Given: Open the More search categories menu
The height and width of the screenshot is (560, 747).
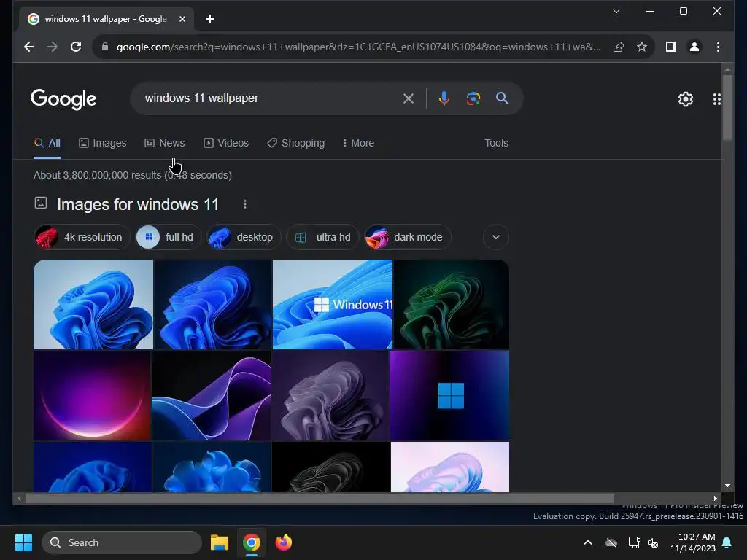Looking at the screenshot, I should pyautogui.click(x=359, y=143).
